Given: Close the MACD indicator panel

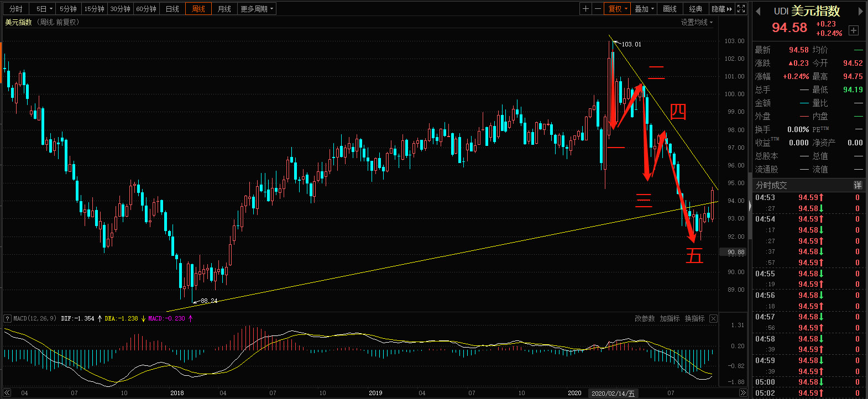Looking at the screenshot, I should (713, 318).
